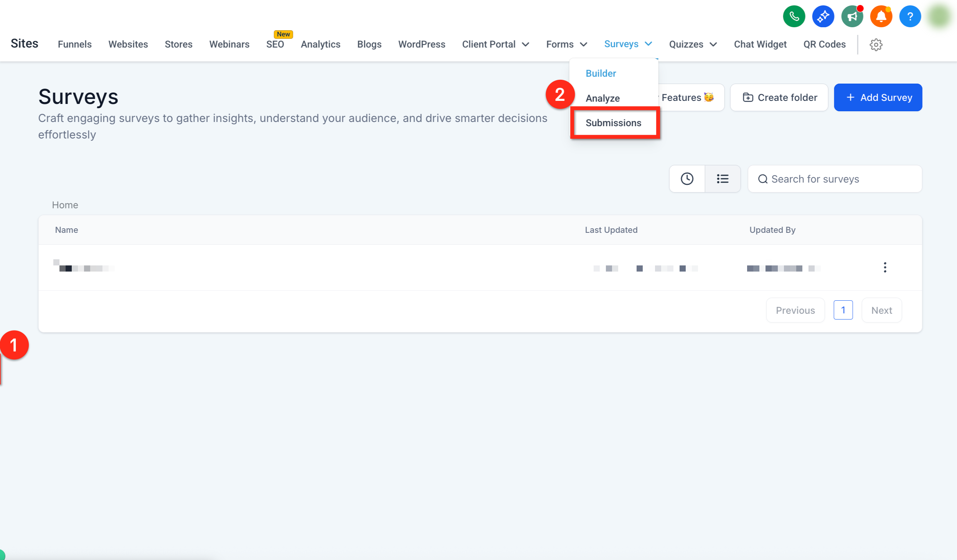The width and height of the screenshot is (957, 560).
Task: Expand the Quizzes dropdown menu
Action: point(693,44)
